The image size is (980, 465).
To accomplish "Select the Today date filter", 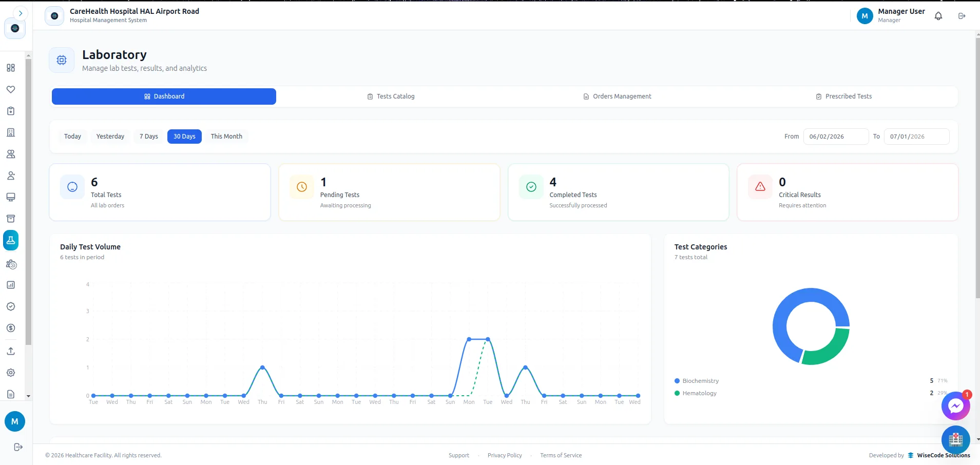I will click(x=72, y=137).
